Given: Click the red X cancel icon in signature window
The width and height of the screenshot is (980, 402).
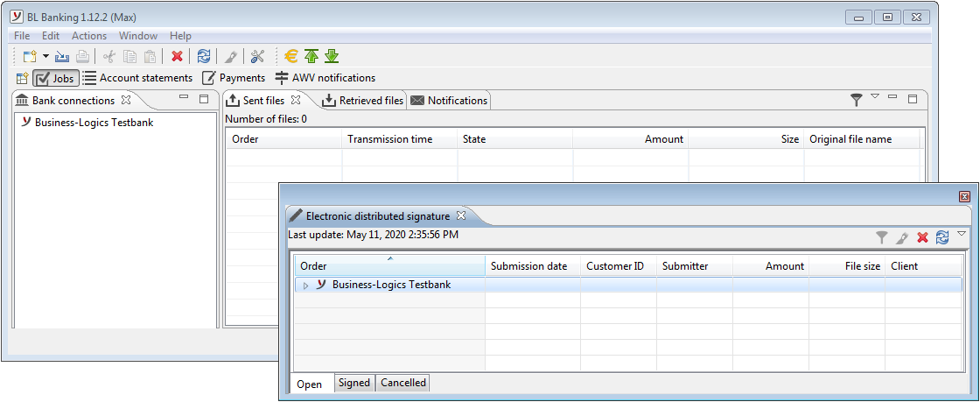Looking at the screenshot, I should (x=922, y=237).
